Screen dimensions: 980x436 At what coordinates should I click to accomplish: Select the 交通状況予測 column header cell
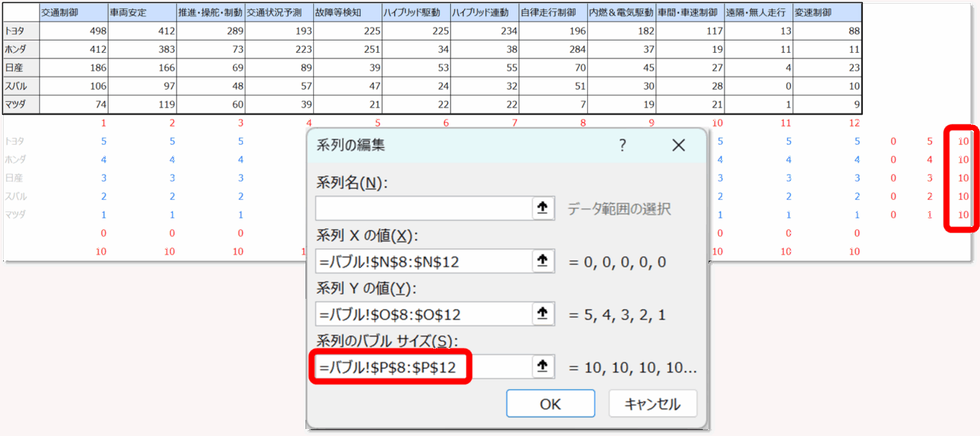(279, 12)
